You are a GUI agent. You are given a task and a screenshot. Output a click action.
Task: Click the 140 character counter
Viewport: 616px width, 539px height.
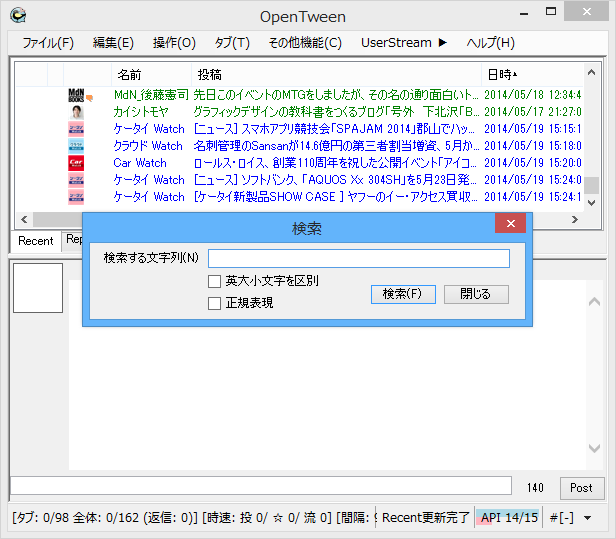(535, 488)
